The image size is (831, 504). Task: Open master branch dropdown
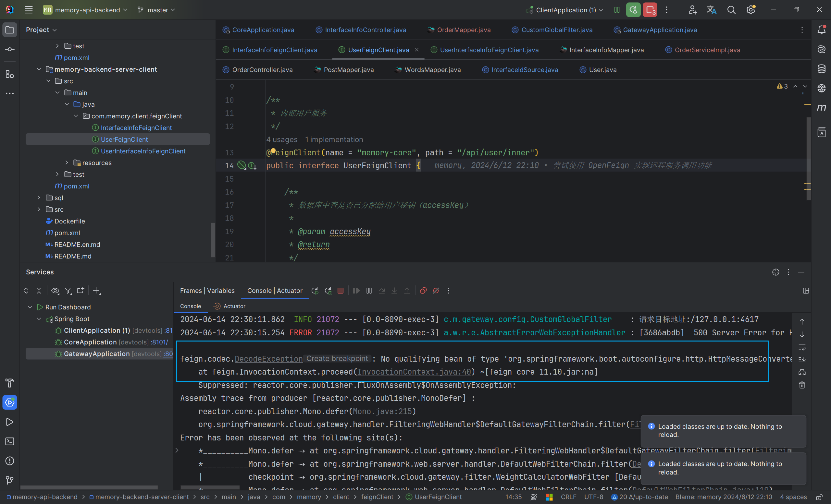[x=156, y=10]
